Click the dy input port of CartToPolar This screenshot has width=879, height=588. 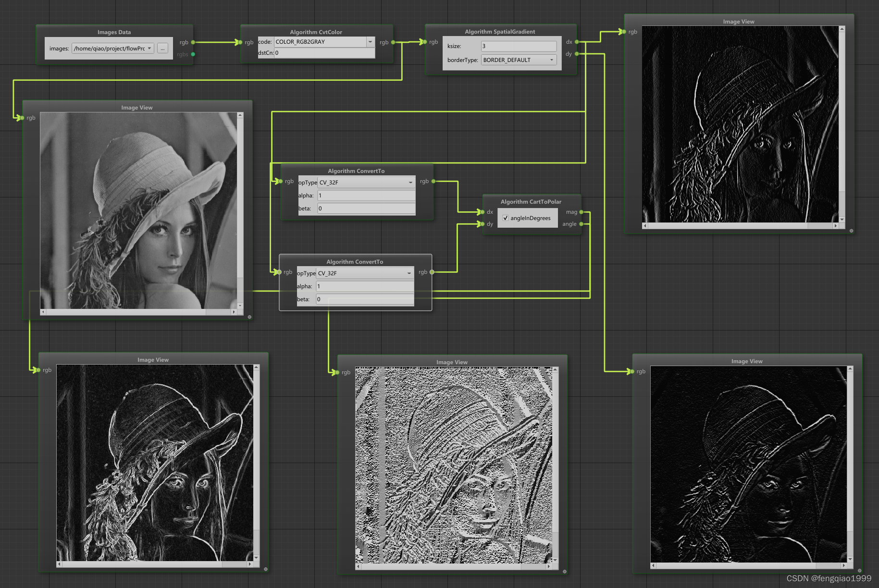tap(482, 224)
